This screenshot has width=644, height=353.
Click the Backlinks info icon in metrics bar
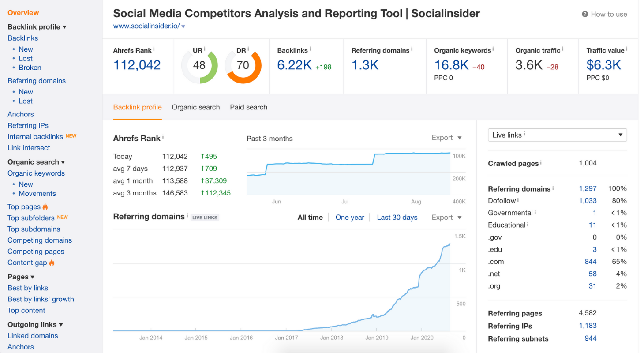(311, 49)
